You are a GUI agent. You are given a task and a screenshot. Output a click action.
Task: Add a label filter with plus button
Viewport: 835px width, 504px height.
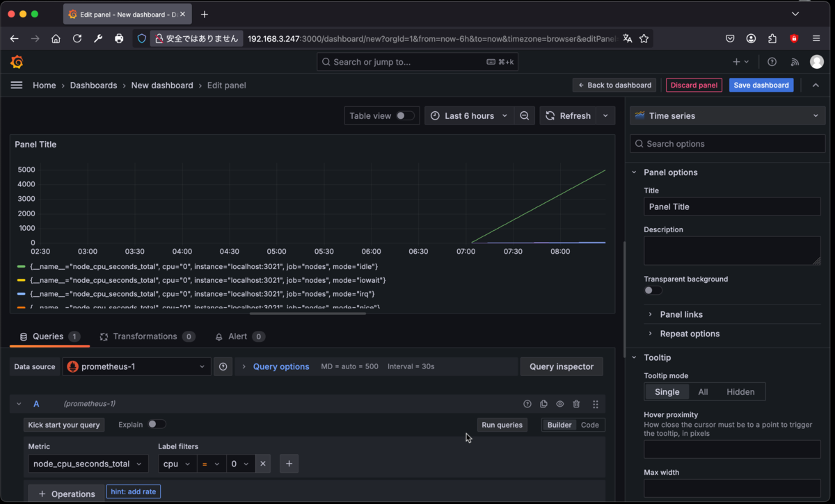(289, 464)
